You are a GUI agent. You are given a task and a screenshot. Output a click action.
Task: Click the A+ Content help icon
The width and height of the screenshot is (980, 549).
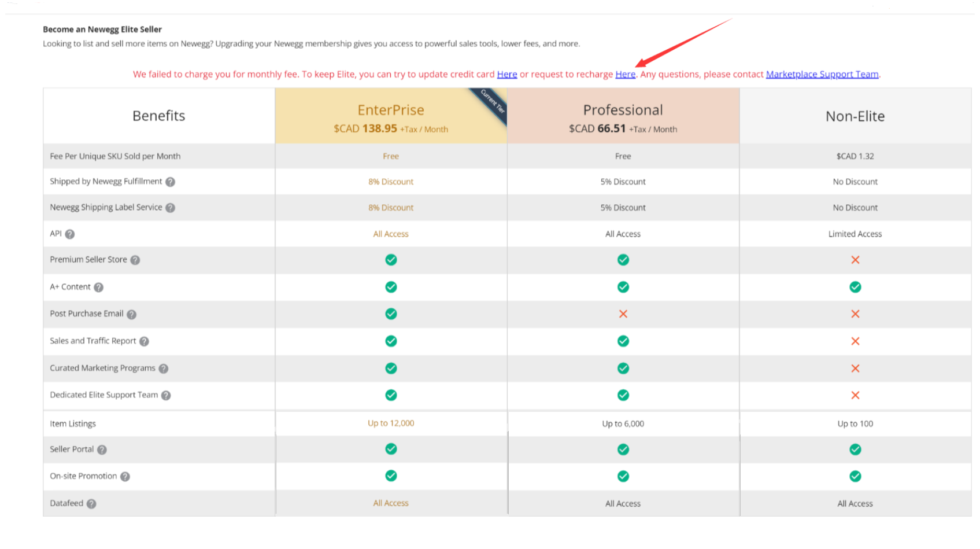99,288
